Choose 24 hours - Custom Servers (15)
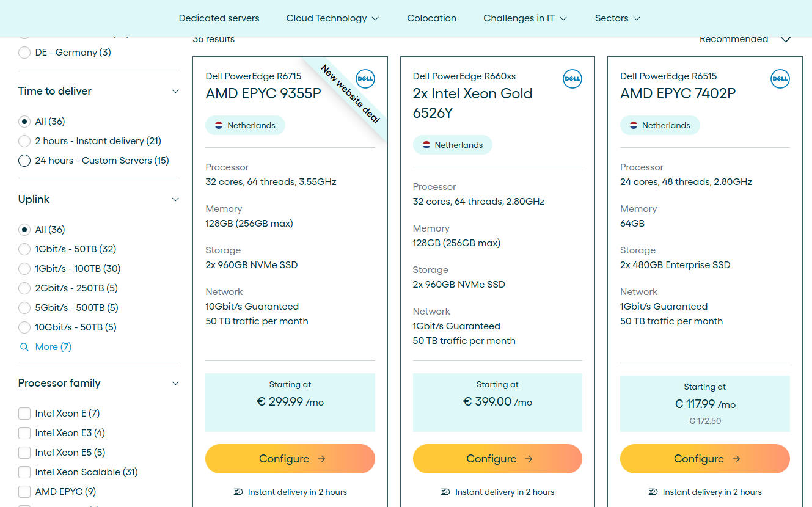Screen dimensions: 812x507 [x=24, y=161]
